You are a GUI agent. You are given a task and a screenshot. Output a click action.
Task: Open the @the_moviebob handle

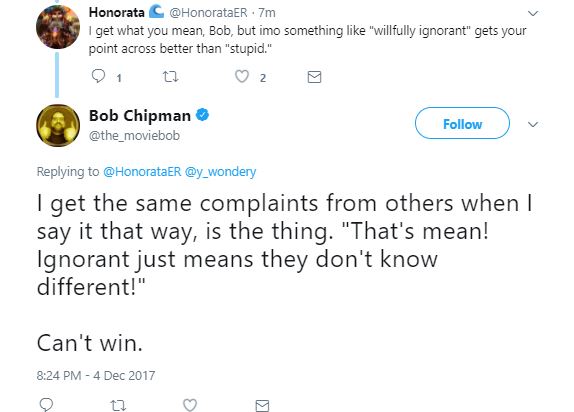pos(134,136)
